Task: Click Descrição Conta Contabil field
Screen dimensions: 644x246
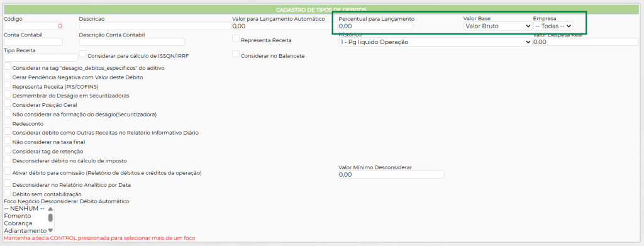Action: (131, 42)
